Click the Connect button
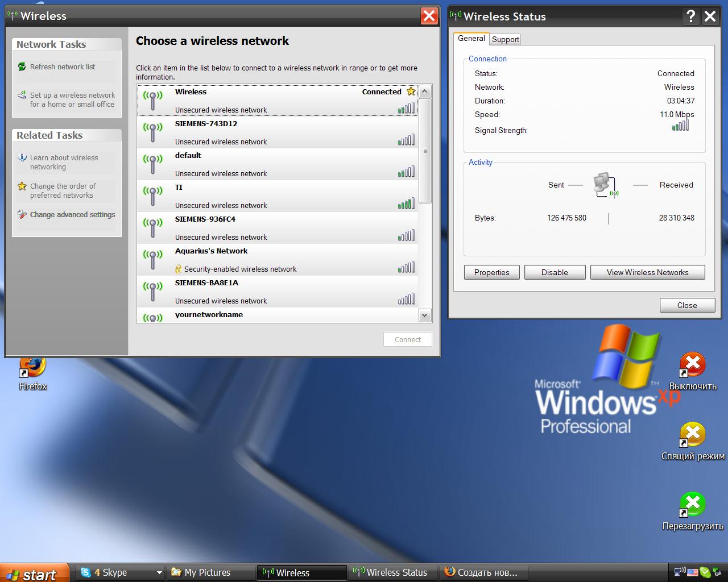The height and width of the screenshot is (582, 728). point(408,339)
